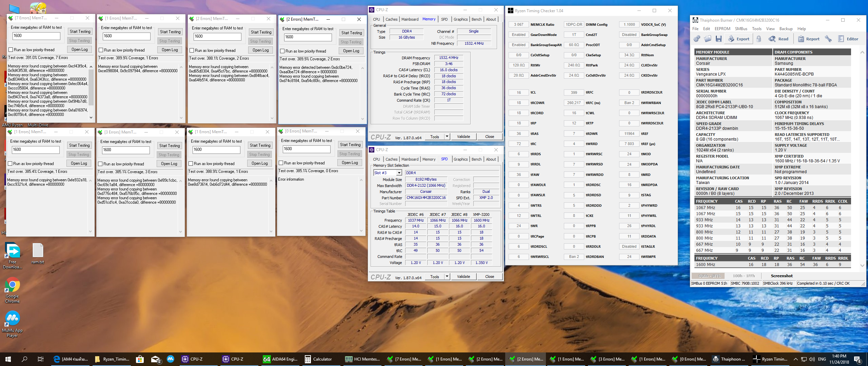This screenshot has height=366, width=868.
Task: Open the Report tool in Thaiphoon Burner
Action: tap(809, 39)
